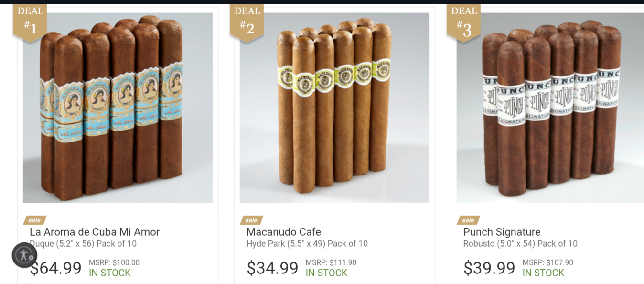Click the sale tag above Punch Signature
Viewport: 644px width, 284px height.
(469, 220)
